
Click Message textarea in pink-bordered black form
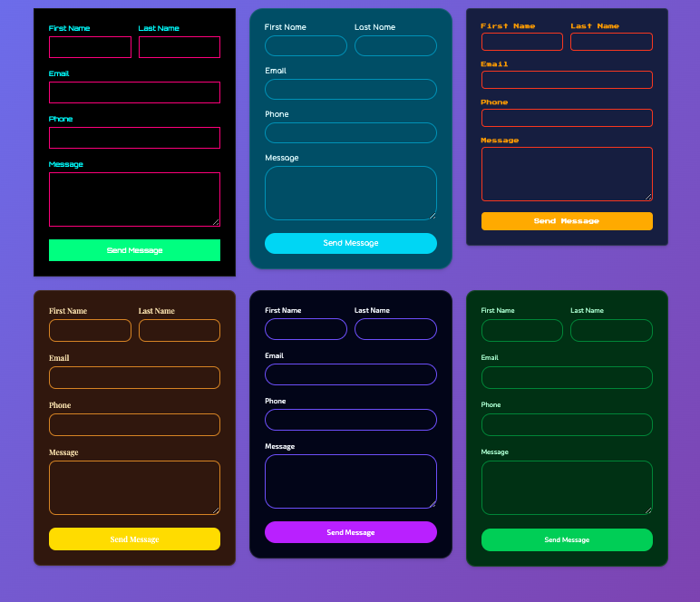[134, 199]
